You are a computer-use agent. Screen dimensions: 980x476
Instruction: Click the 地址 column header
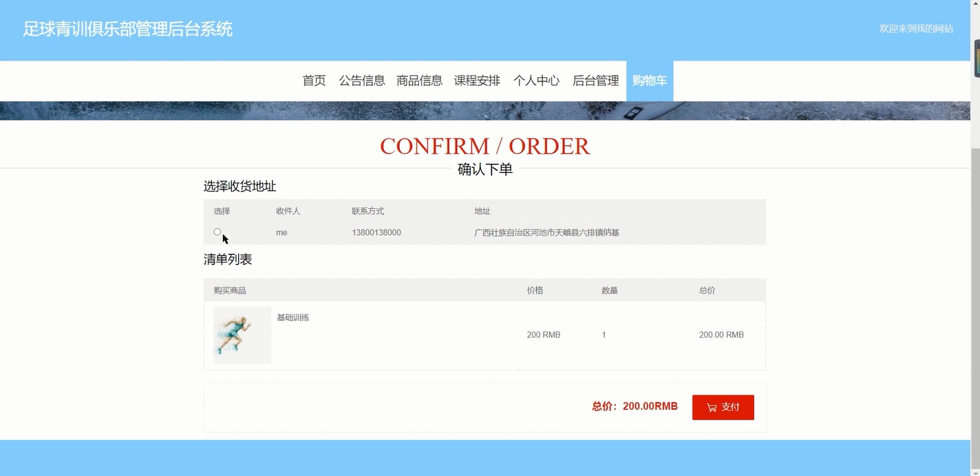(482, 211)
